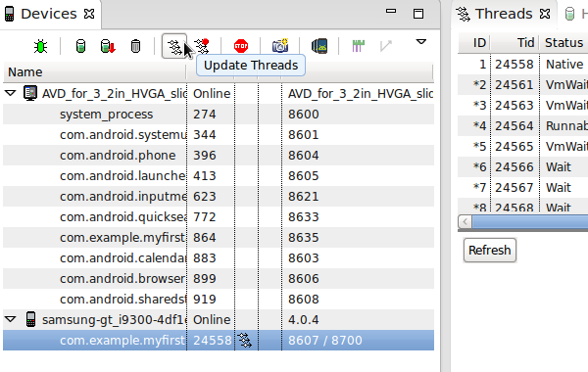Select the com.android.systemui process row
The width and height of the screenshot is (588, 372).
(x=219, y=134)
